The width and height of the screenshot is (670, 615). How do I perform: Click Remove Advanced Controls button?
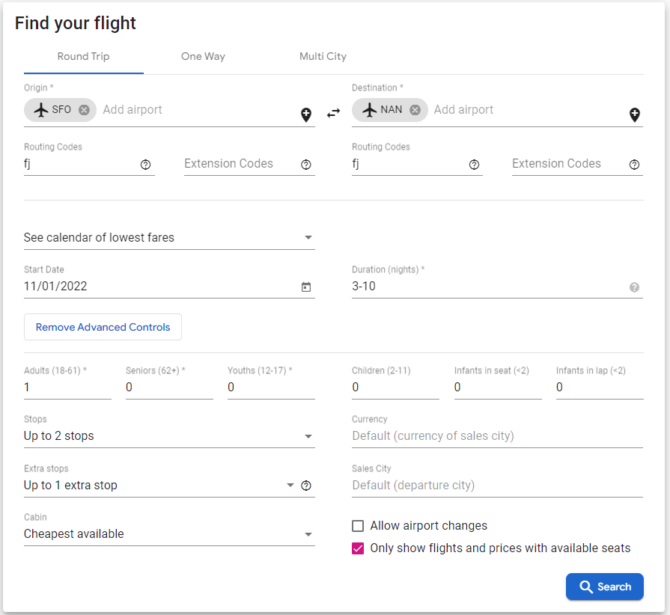point(103,327)
